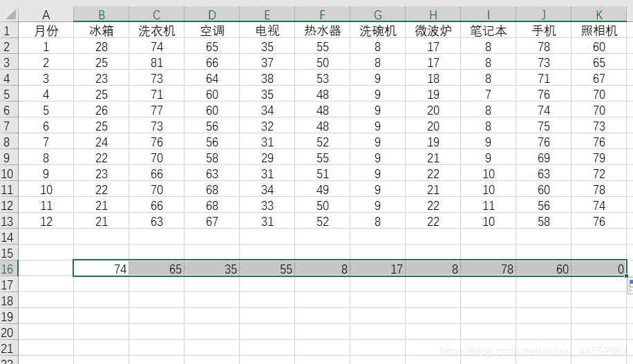Select cell I12 containing 11
633x364 pixels.
coord(489,205)
